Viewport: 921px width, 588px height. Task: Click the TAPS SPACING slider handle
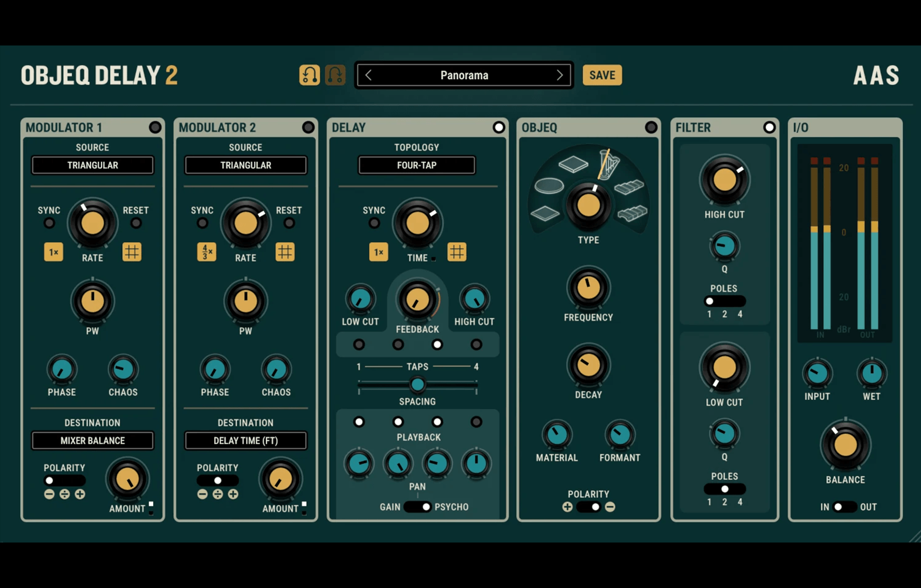click(417, 384)
